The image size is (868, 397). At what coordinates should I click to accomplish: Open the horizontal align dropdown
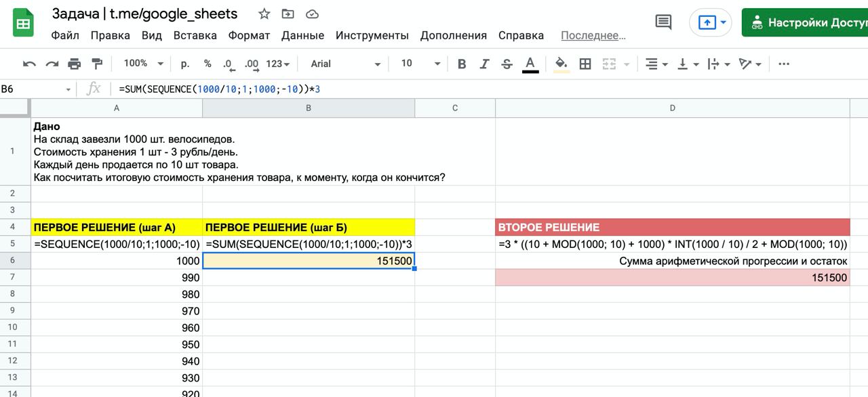656,64
